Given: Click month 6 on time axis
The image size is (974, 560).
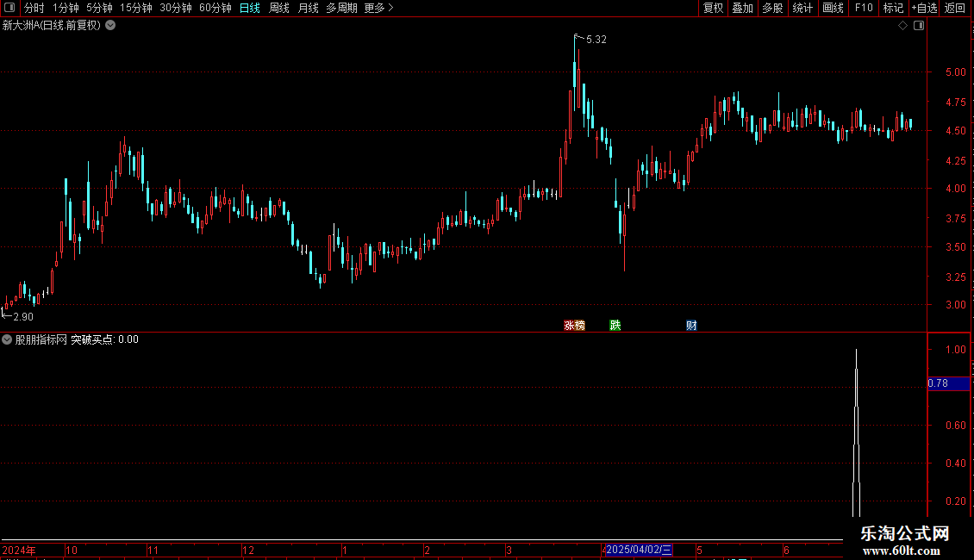Looking at the screenshot, I should [786, 550].
